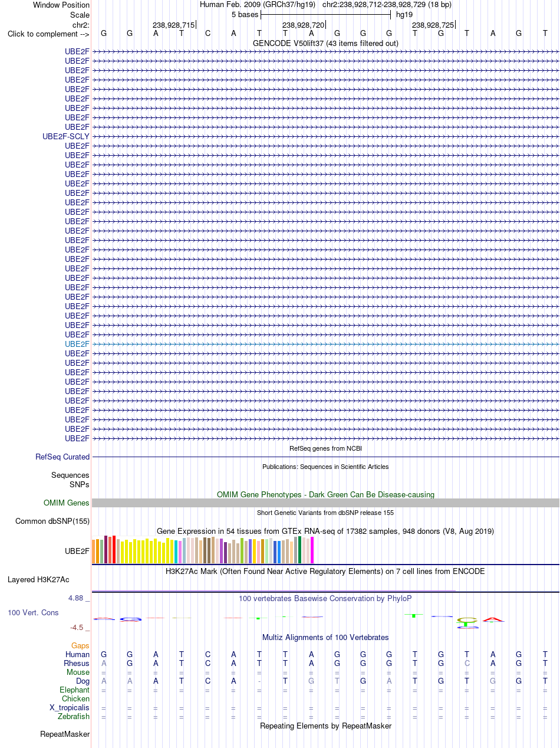Select the Zebrafish alignment row label
Viewport: 560px width, 748px height.
(74, 716)
